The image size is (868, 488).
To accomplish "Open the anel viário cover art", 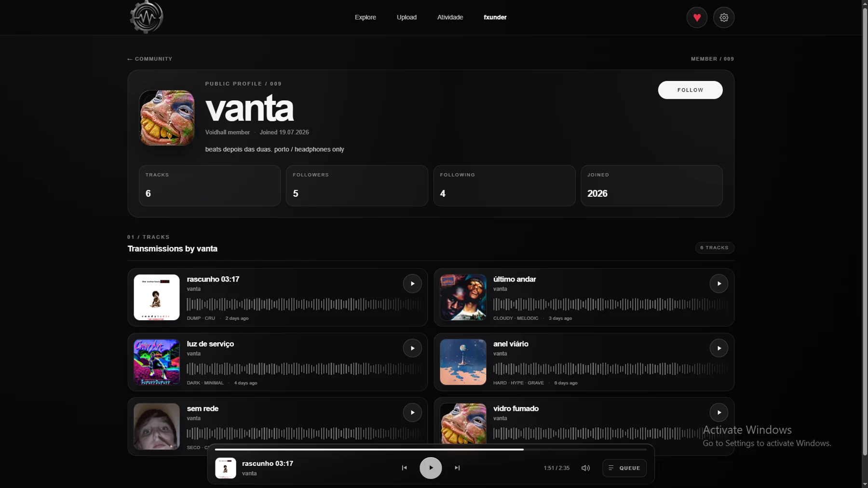I will pyautogui.click(x=463, y=362).
